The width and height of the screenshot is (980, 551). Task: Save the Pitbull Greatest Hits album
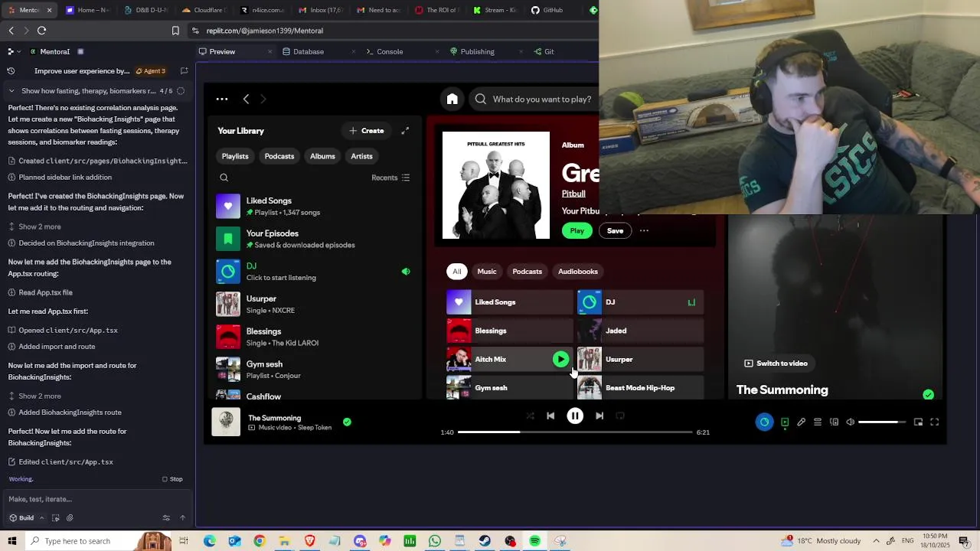[615, 230]
